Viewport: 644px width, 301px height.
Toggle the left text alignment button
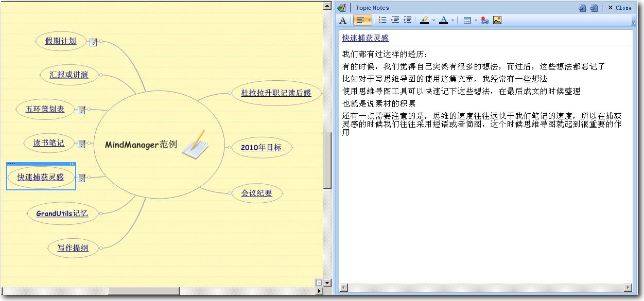pyautogui.click(x=360, y=20)
